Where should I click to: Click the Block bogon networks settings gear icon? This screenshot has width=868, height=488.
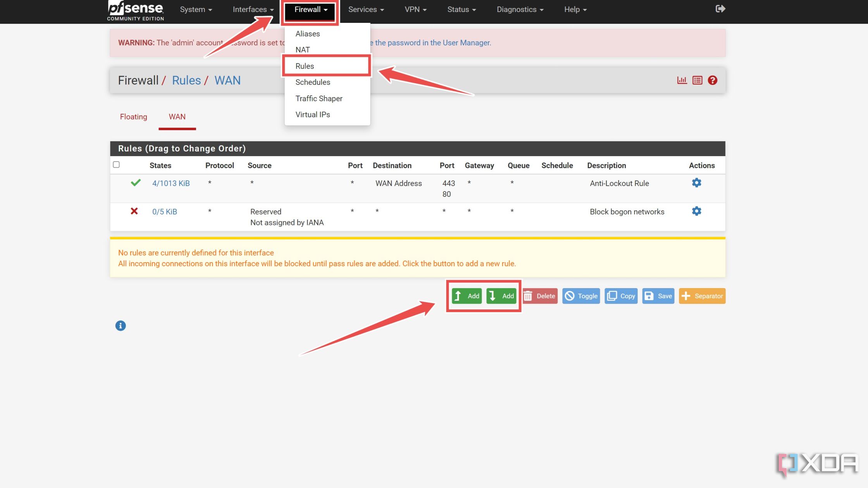(x=696, y=211)
